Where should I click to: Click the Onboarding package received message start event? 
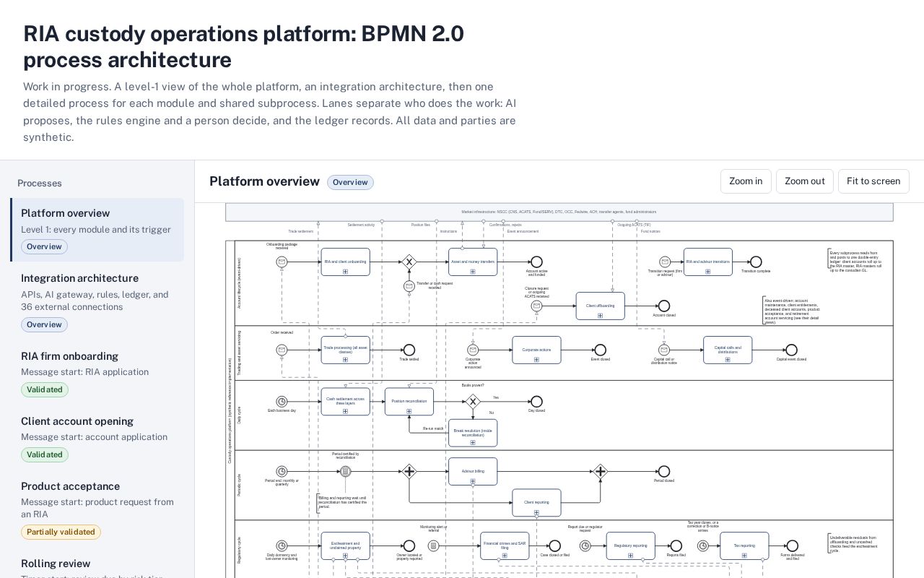pyautogui.click(x=282, y=262)
